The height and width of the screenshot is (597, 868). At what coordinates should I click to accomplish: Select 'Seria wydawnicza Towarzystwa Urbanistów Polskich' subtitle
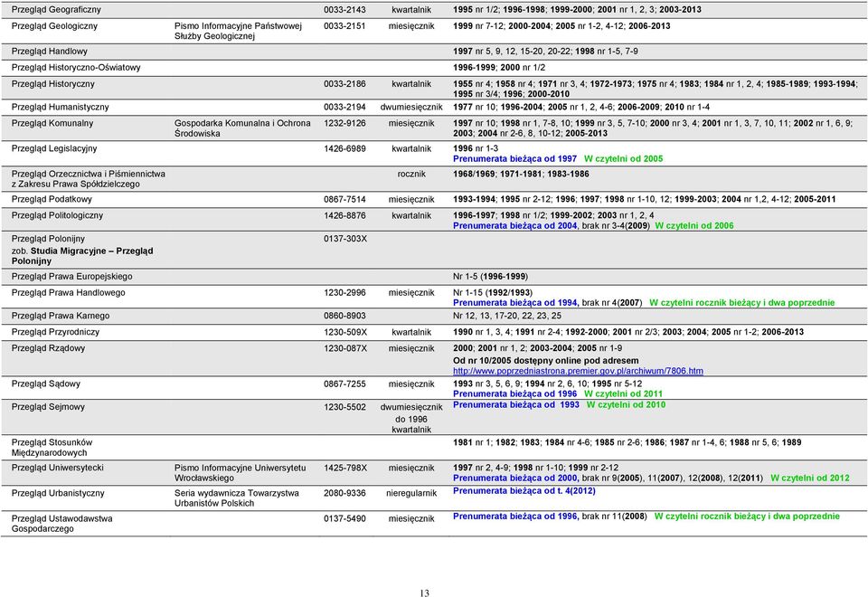coord(236,498)
